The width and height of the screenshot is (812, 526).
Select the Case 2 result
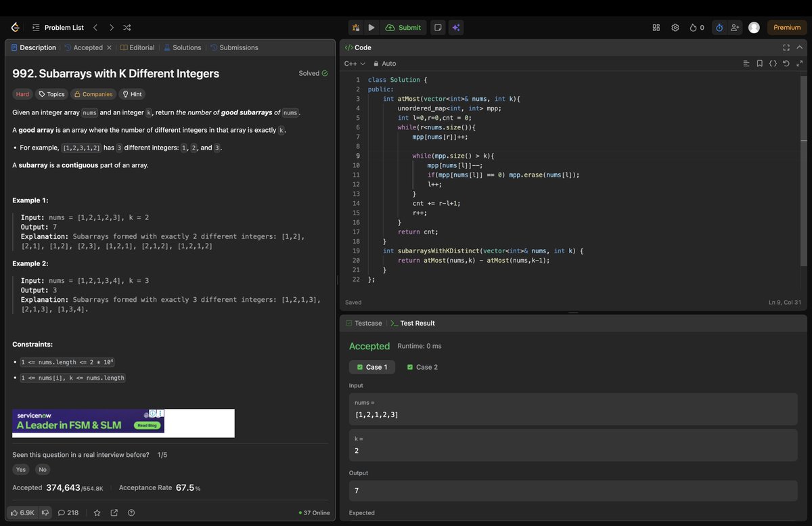[422, 367]
